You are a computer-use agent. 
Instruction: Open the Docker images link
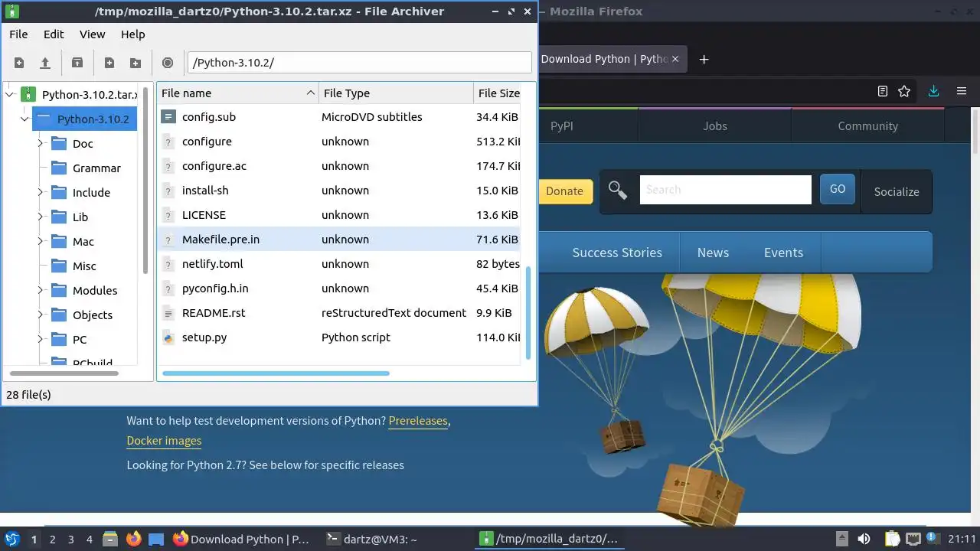coord(164,441)
